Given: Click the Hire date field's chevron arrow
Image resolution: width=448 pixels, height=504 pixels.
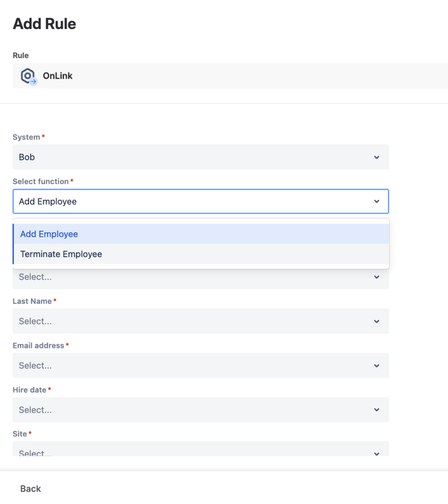Looking at the screenshot, I should pyautogui.click(x=376, y=410).
